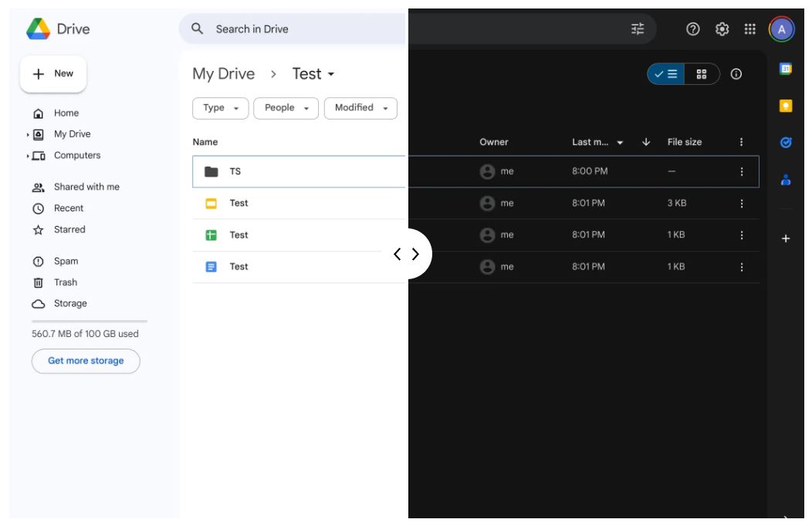812x526 pixels.
Task: Click the light/dark comparison slider handle
Action: 406,254
